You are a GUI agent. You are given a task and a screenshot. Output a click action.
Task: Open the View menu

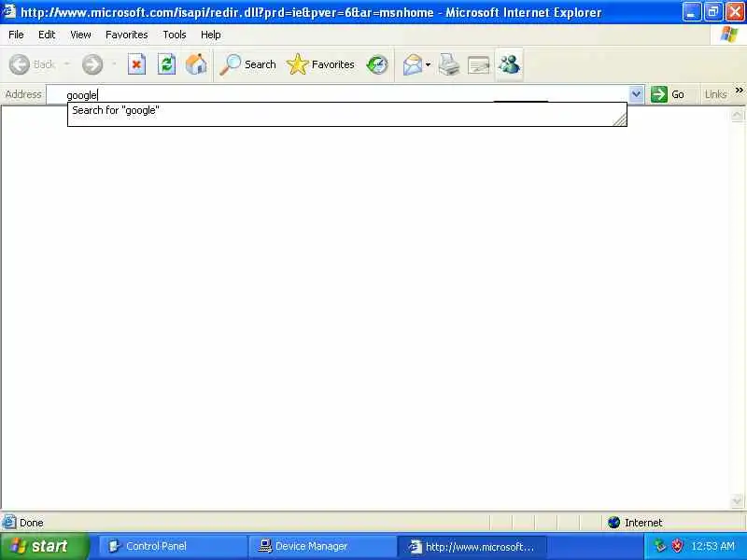coord(80,35)
